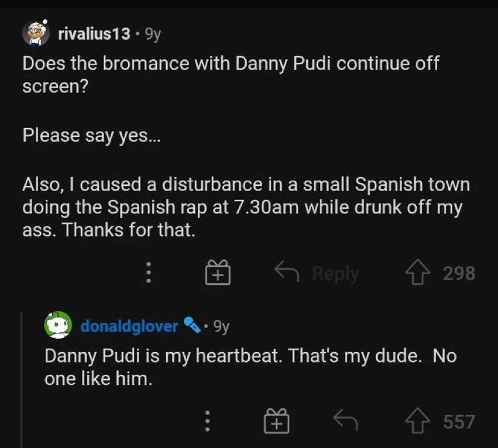
Task: Click the 9y timestamp beside donaldglover
Action: point(220,326)
